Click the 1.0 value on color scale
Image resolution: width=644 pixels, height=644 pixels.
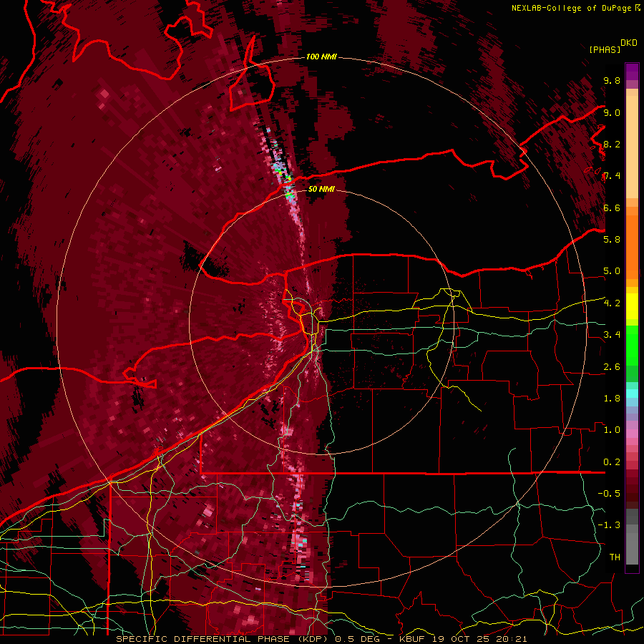click(x=612, y=429)
